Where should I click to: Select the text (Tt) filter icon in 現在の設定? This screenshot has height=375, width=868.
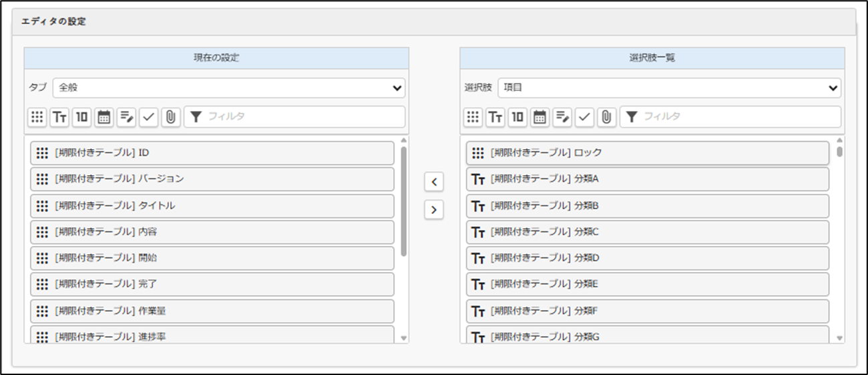(59, 117)
